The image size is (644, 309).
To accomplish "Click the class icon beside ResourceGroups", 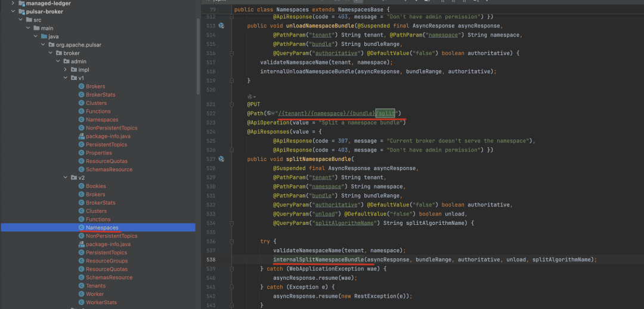I will [x=81, y=261].
